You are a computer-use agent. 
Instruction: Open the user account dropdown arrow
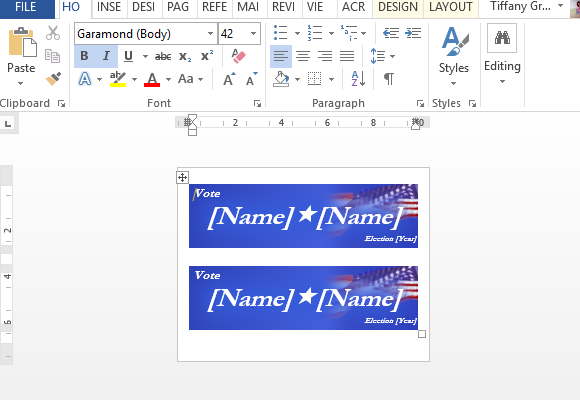(561, 6)
